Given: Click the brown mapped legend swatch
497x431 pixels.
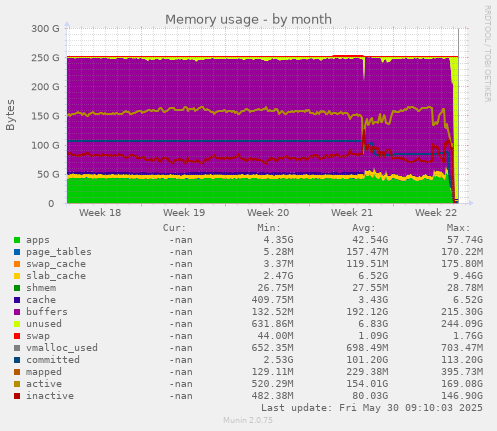Looking at the screenshot, I should coord(17,372).
